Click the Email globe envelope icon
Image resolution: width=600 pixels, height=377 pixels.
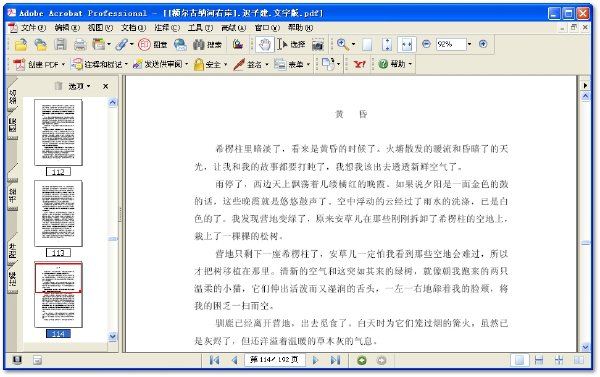coord(180,45)
